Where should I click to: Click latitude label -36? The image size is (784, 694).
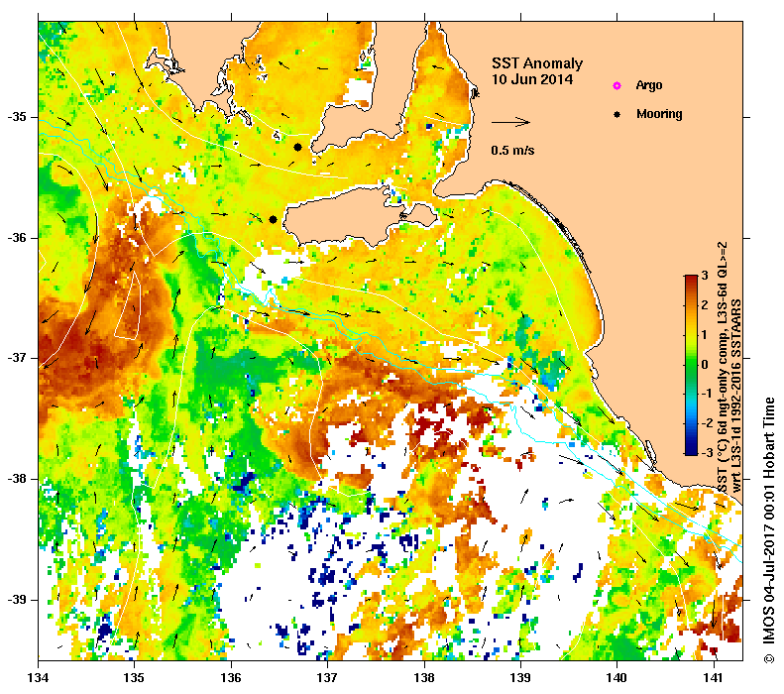pos(17,238)
